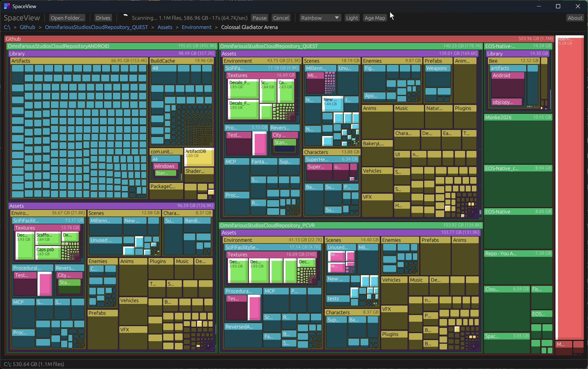Pause the current scan
The height and width of the screenshot is (369, 588).
coord(259,18)
